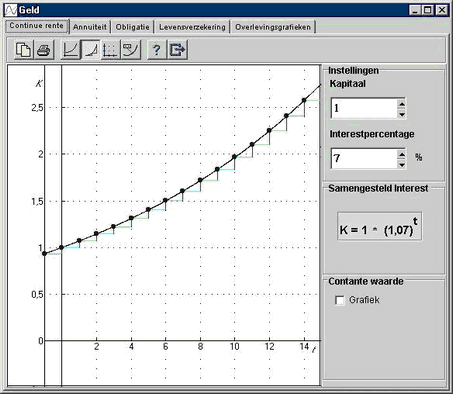Open help with the question mark icon

pyautogui.click(x=157, y=50)
